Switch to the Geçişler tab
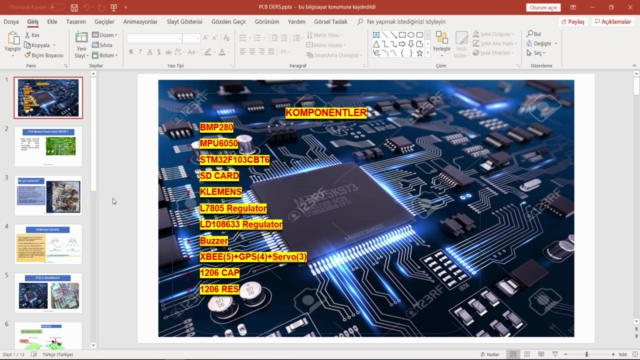Viewport: 640px width, 360px height. 104,22
